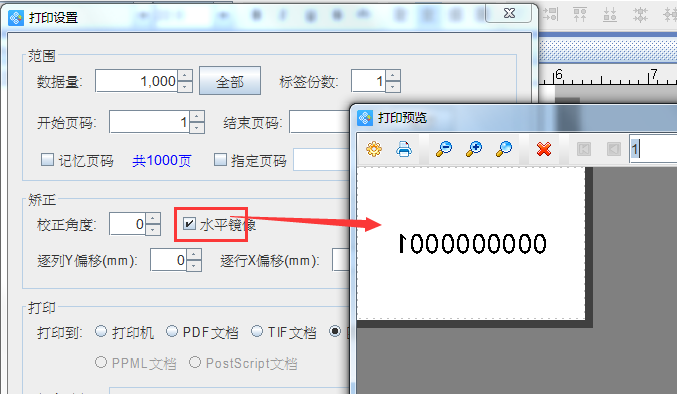Decrease 标签份数 with down arrow
The height and width of the screenshot is (394, 677).
[392, 86]
